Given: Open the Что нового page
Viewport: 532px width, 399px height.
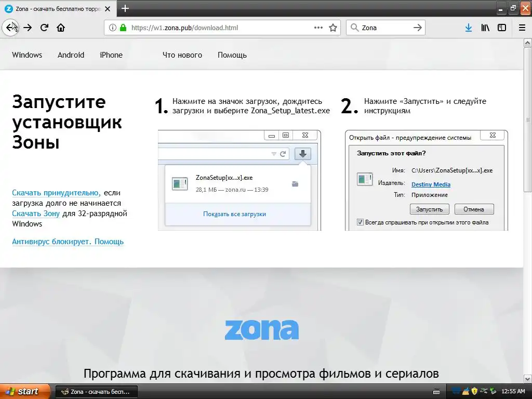Looking at the screenshot, I should (182, 55).
